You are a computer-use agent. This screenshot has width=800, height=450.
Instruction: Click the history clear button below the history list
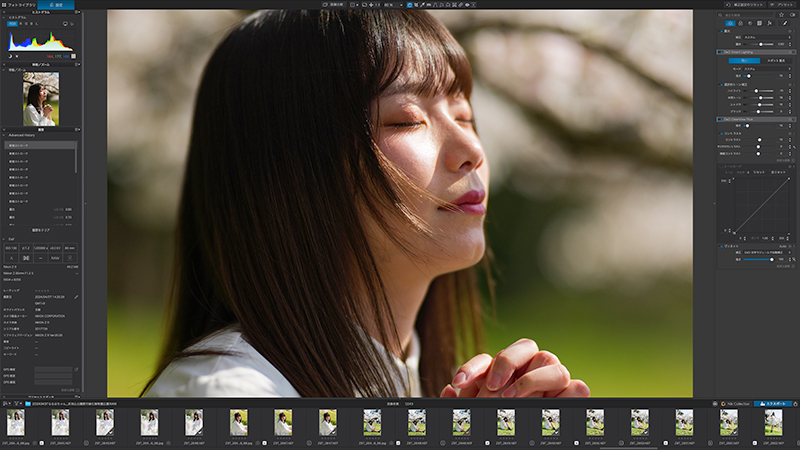(x=41, y=230)
